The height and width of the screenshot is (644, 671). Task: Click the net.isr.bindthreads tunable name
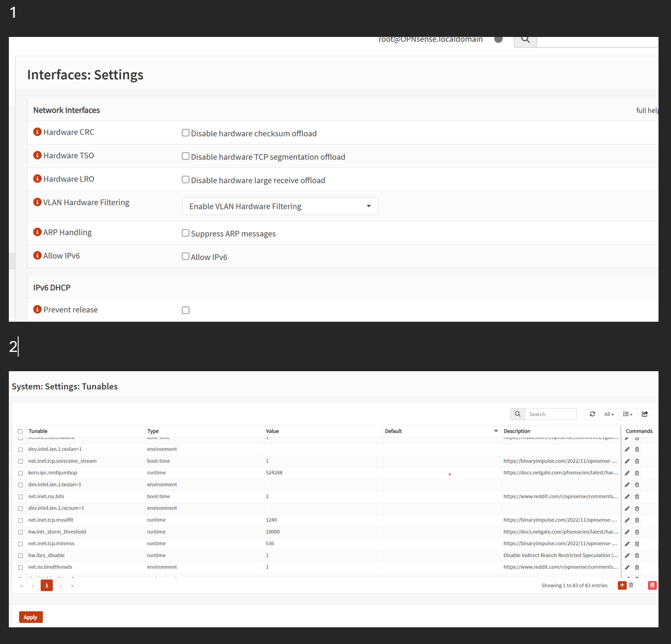point(50,567)
